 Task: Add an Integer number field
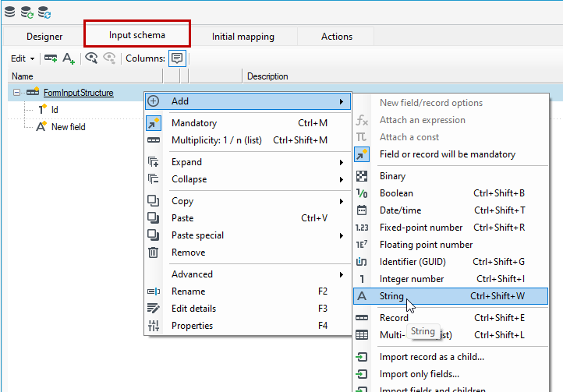coord(451,279)
